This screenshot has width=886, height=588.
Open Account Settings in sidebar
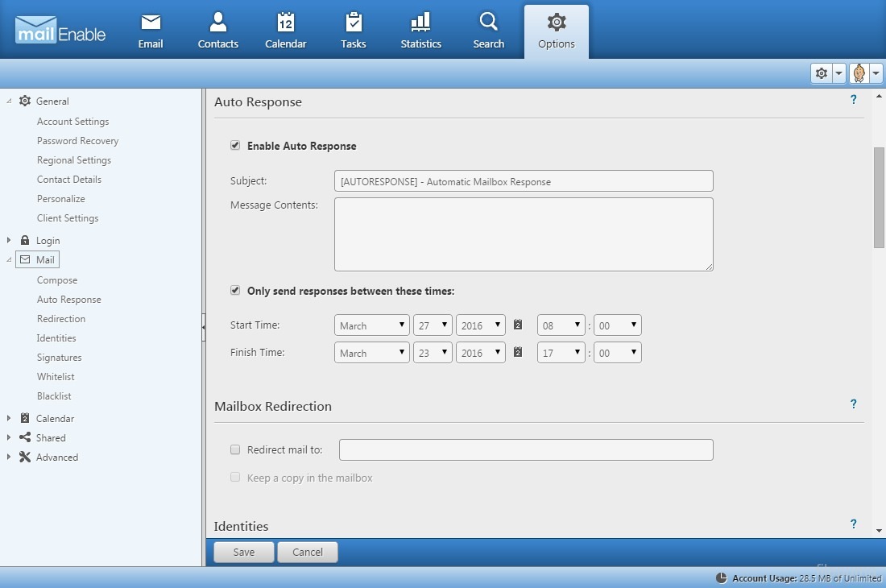[72, 122]
